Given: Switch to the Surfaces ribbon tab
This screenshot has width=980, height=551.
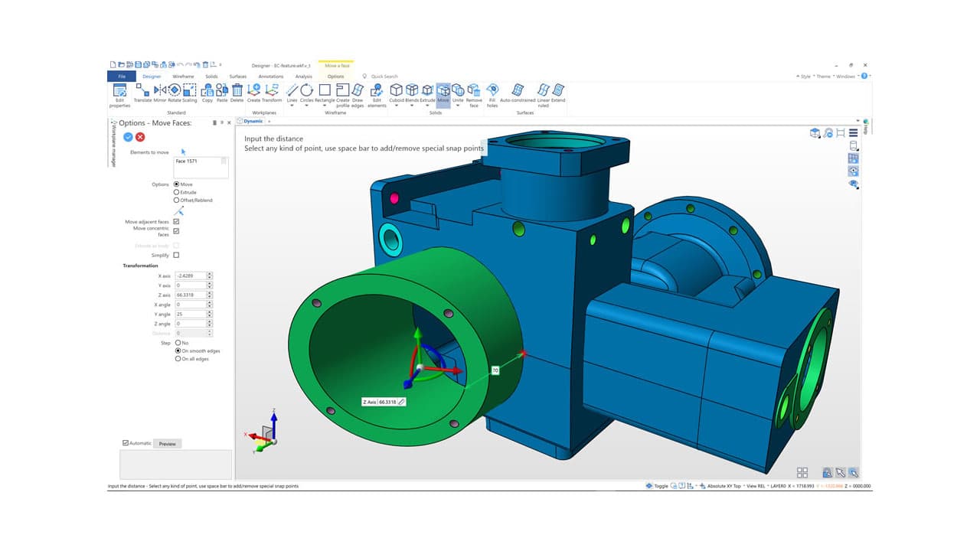Looking at the screenshot, I should point(237,77).
